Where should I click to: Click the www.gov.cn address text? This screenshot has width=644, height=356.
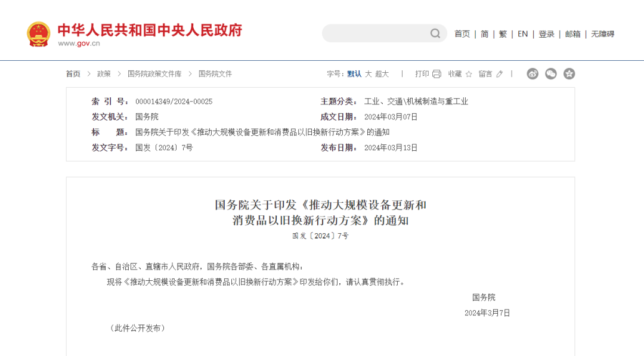[x=79, y=44]
